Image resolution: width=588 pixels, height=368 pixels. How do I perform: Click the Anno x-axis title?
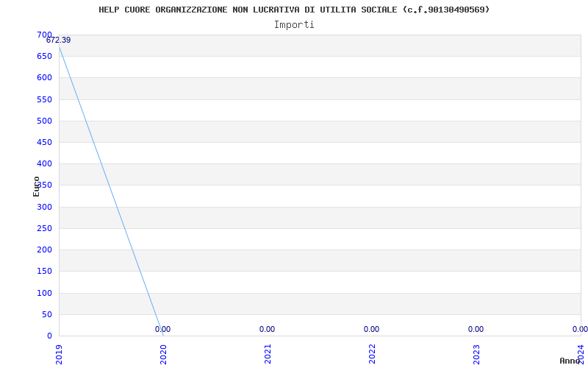(x=570, y=361)
